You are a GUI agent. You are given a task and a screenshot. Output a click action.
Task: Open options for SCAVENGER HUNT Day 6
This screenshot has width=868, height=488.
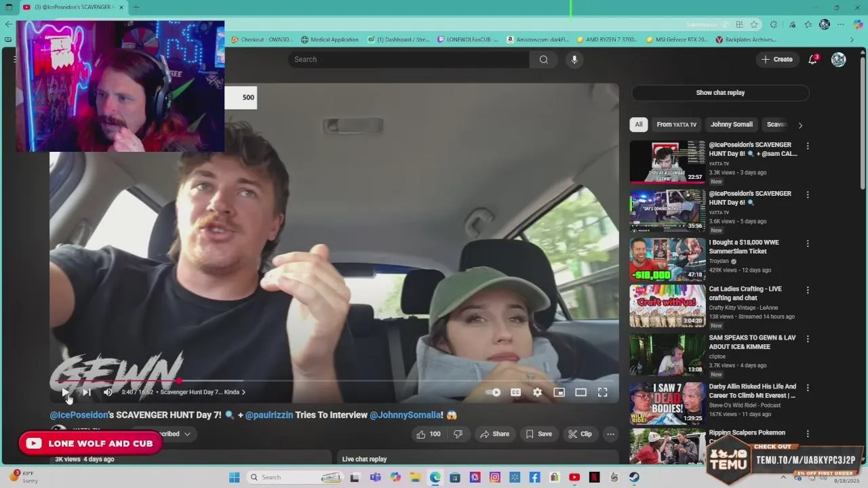click(x=807, y=195)
